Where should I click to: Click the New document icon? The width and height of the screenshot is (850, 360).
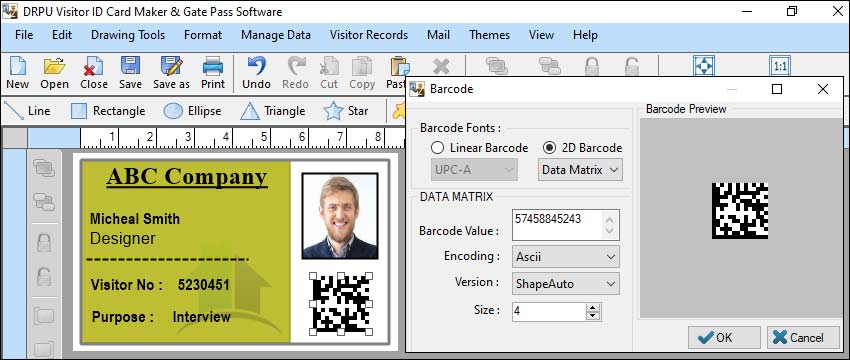[17, 66]
